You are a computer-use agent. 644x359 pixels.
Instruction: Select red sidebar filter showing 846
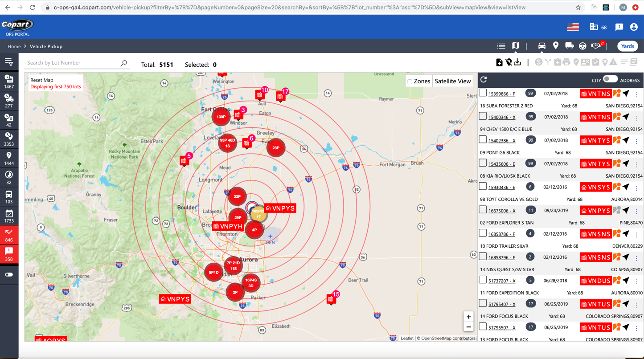(x=9, y=235)
